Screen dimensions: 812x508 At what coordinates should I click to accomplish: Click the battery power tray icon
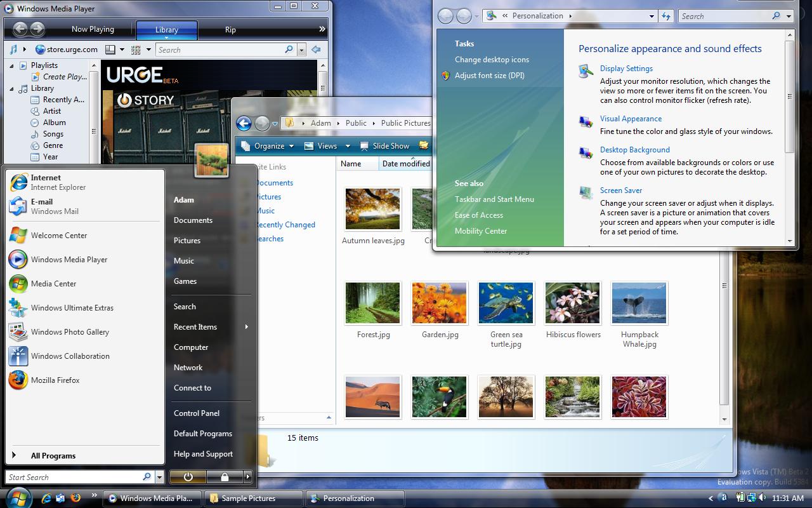coord(741,498)
